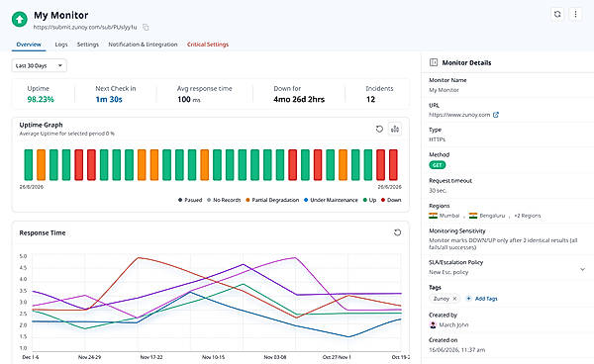Toggle Partial Degradation legend entry
This screenshot has width=594, height=364.
(x=272, y=200)
